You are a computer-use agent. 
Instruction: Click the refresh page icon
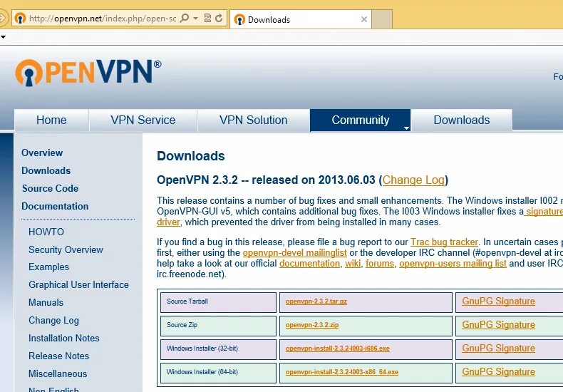[x=219, y=18]
